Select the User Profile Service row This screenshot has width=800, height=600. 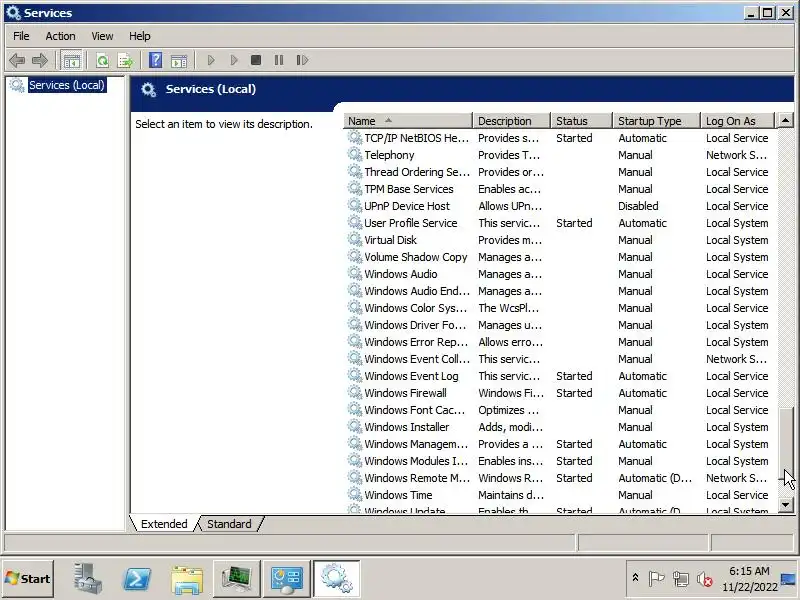tap(559, 223)
